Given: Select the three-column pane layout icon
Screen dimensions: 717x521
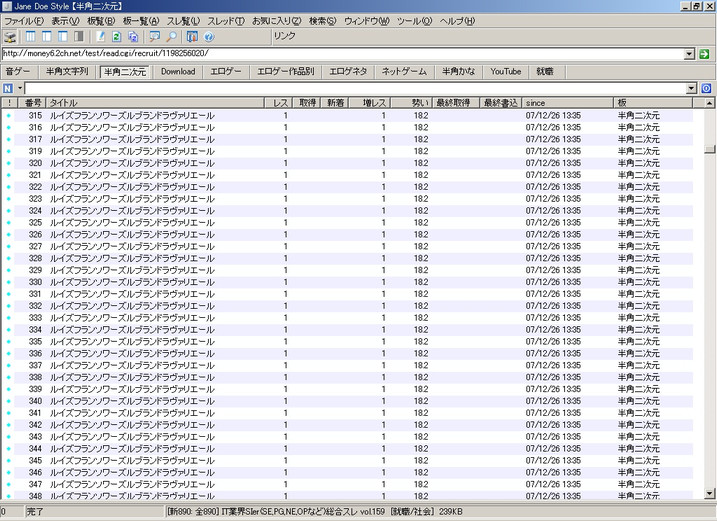Looking at the screenshot, I should (31, 37).
